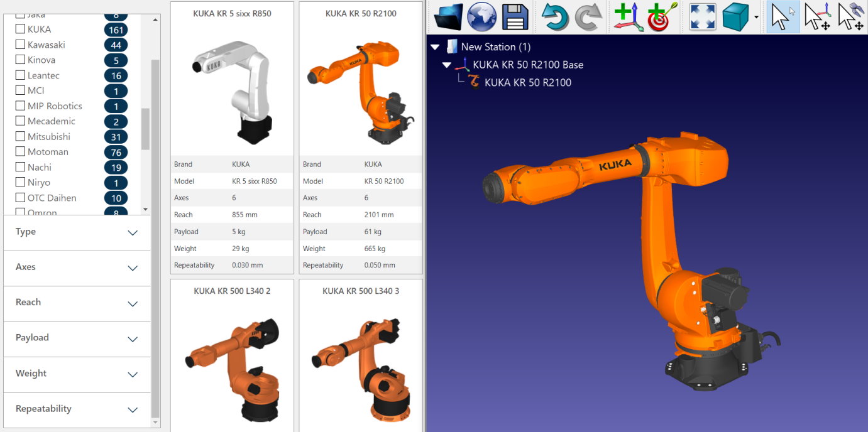Check the MIP Robotics brand filter
Viewport: 868px width, 432px height.
coord(20,105)
